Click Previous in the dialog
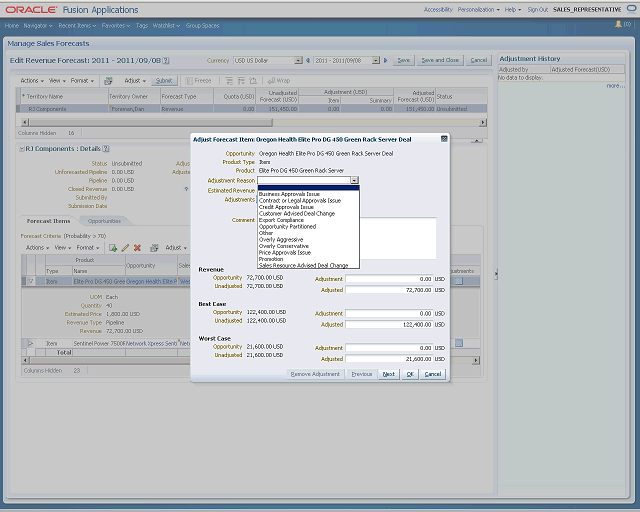Screen dimensions: 640x512 pos(362,374)
